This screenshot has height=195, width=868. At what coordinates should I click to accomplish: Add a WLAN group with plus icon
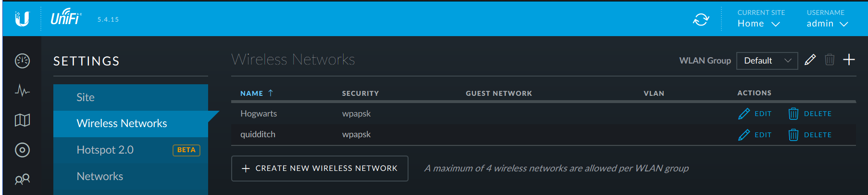click(849, 60)
